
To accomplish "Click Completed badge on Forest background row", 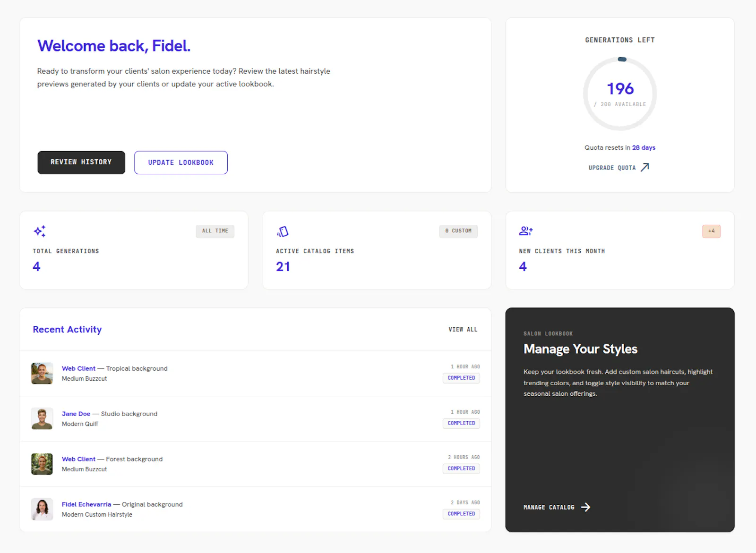I will click(461, 468).
